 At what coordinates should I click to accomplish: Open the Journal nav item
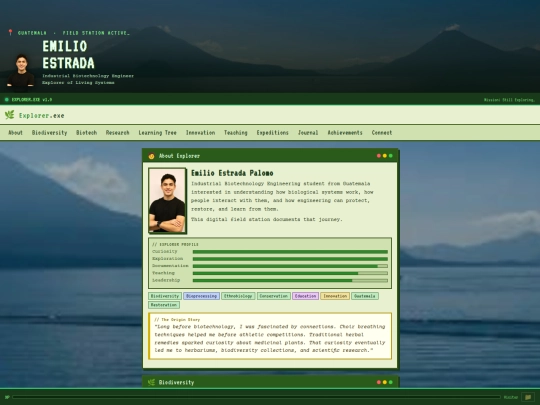[308, 133]
